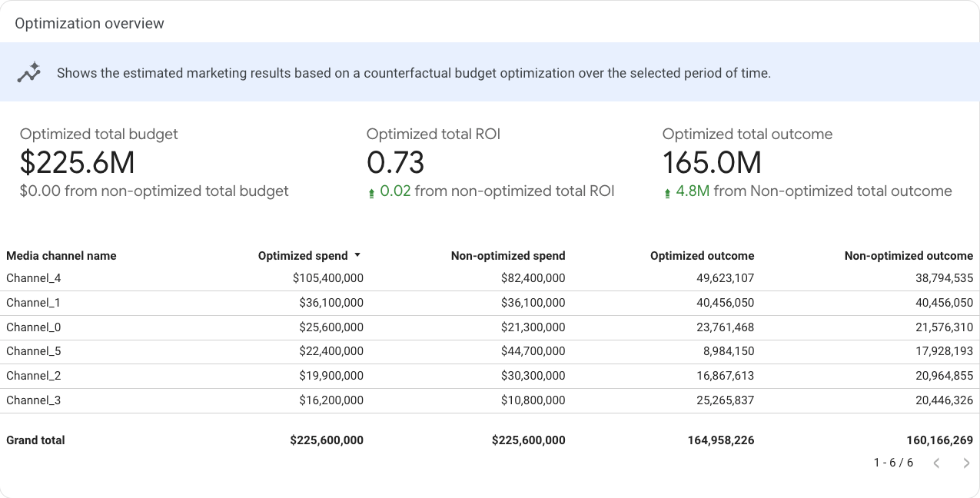Viewport: 980px width, 498px height.
Task: Click green outcome increase arrow
Action: click(x=667, y=192)
